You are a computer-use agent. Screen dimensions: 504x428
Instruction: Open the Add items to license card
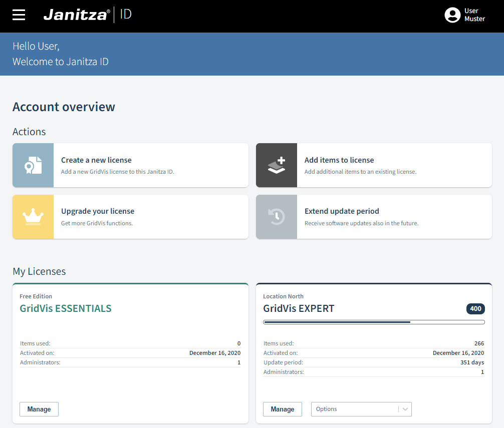click(374, 165)
